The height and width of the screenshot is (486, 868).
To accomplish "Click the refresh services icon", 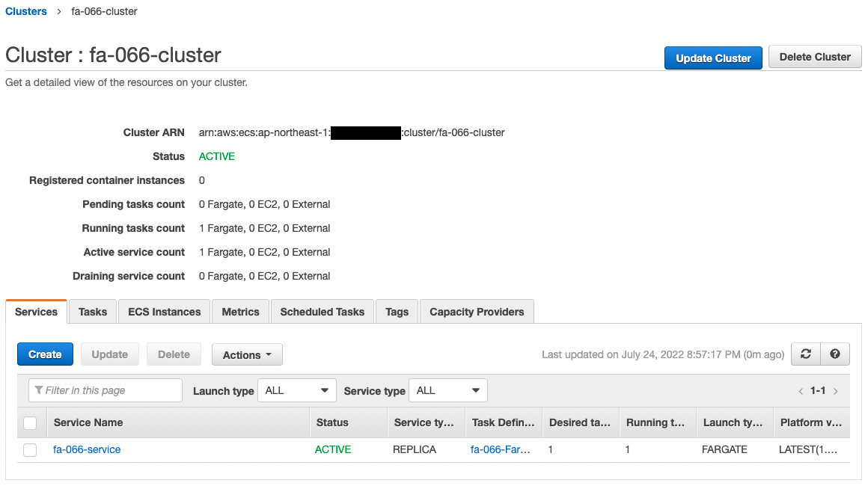I will (806, 354).
